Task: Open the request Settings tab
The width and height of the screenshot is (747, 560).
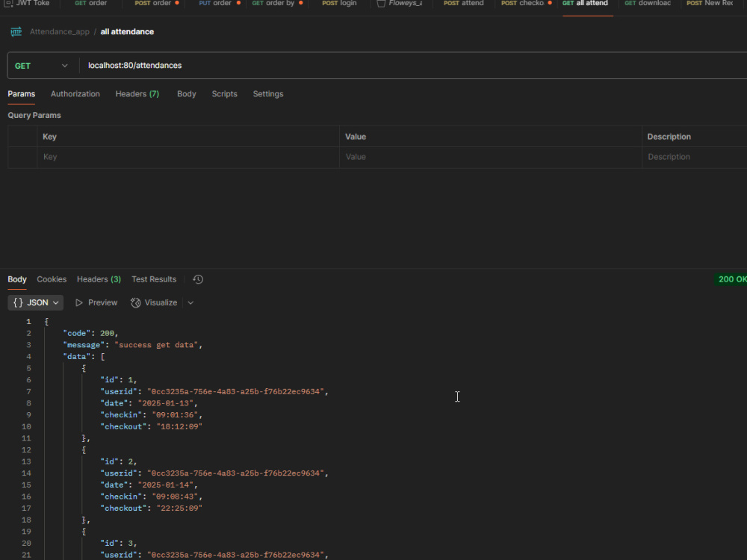Action: click(268, 94)
